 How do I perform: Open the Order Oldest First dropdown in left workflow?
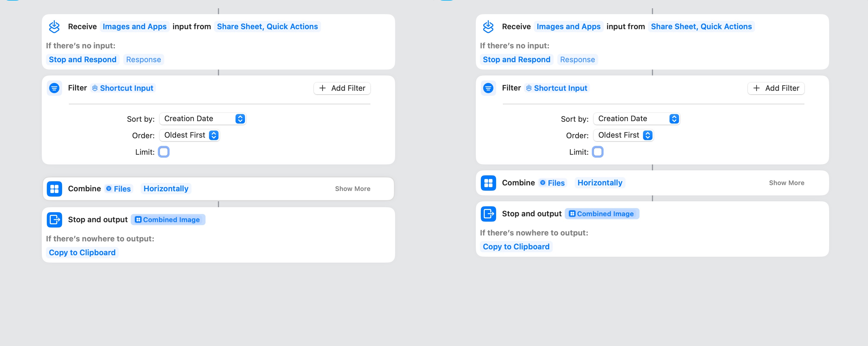click(x=190, y=135)
